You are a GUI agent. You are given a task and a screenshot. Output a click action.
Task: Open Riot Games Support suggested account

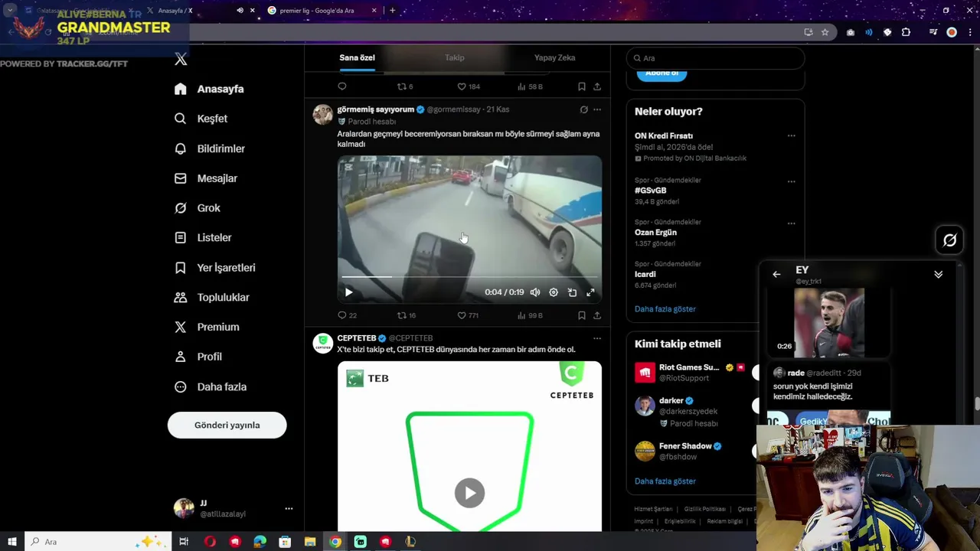(x=691, y=373)
